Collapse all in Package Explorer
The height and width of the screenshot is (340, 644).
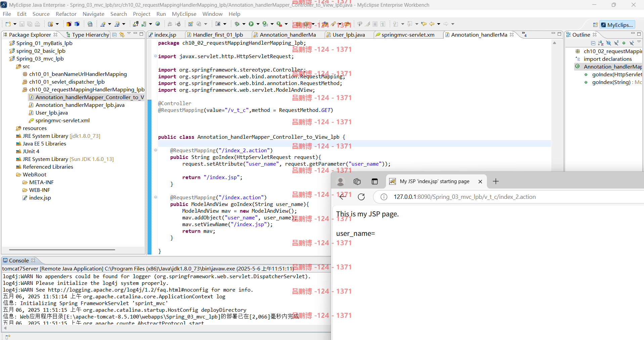114,35
